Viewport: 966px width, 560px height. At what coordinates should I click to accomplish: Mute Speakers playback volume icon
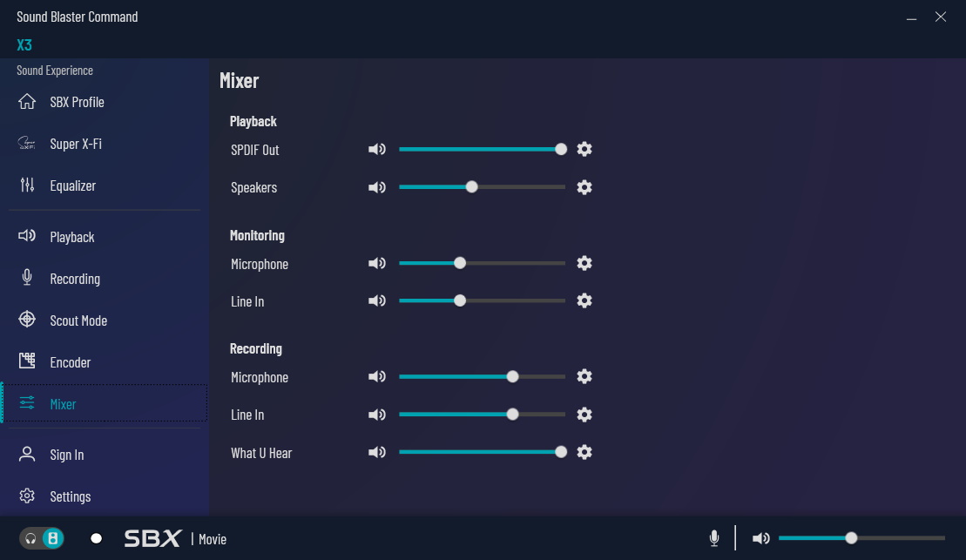tap(377, 187)
